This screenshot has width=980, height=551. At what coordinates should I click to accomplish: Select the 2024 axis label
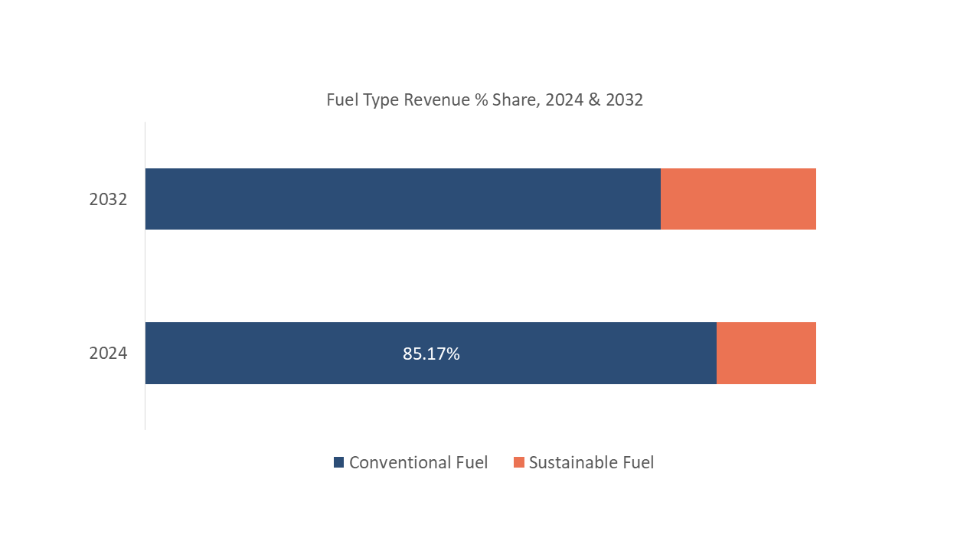pyautogui.click(x=108, y=354)
